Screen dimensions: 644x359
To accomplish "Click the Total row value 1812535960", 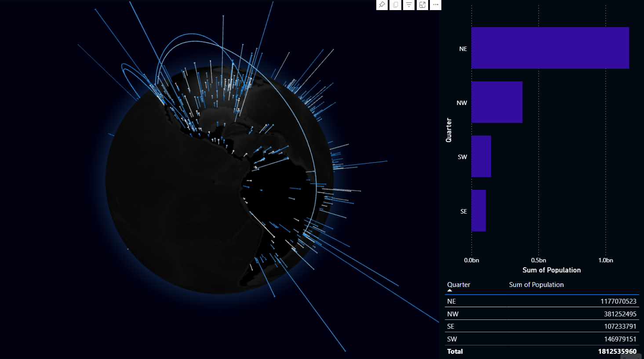I will click(617, 352).
